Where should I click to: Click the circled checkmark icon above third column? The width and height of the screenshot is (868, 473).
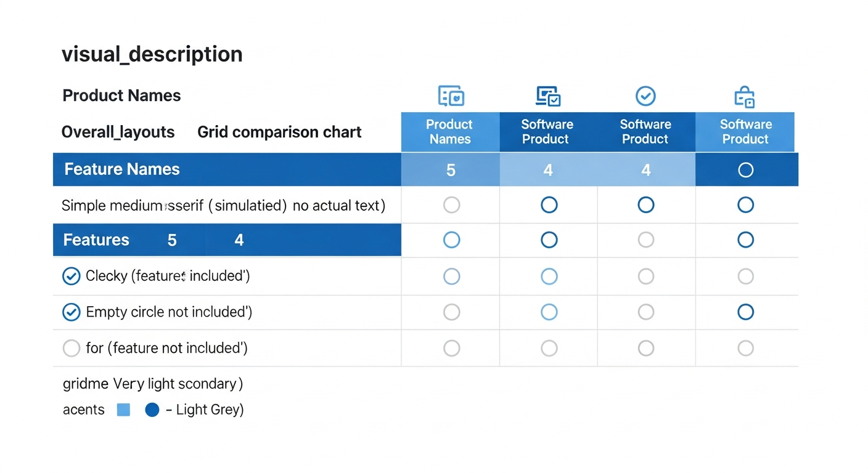(645, 96)
